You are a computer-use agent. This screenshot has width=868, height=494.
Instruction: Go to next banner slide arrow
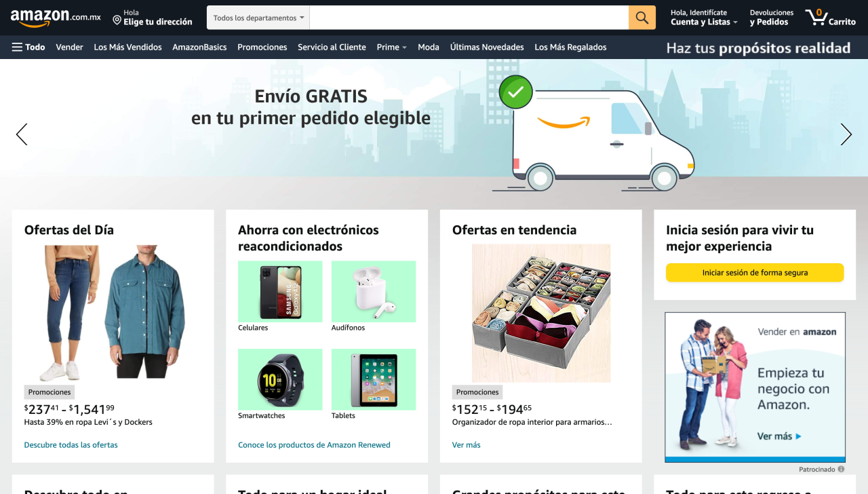coord(846,134)
